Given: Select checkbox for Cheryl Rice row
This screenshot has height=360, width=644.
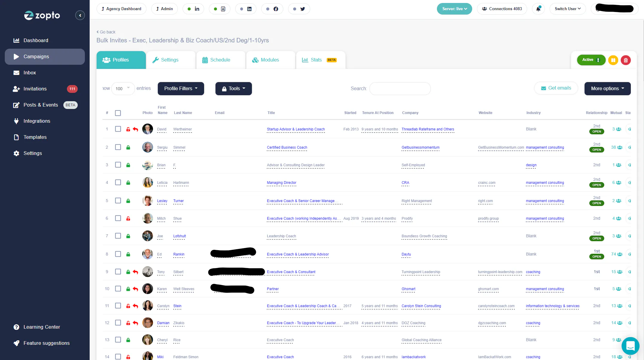Looking at the screenshot, I should point(118,340).
